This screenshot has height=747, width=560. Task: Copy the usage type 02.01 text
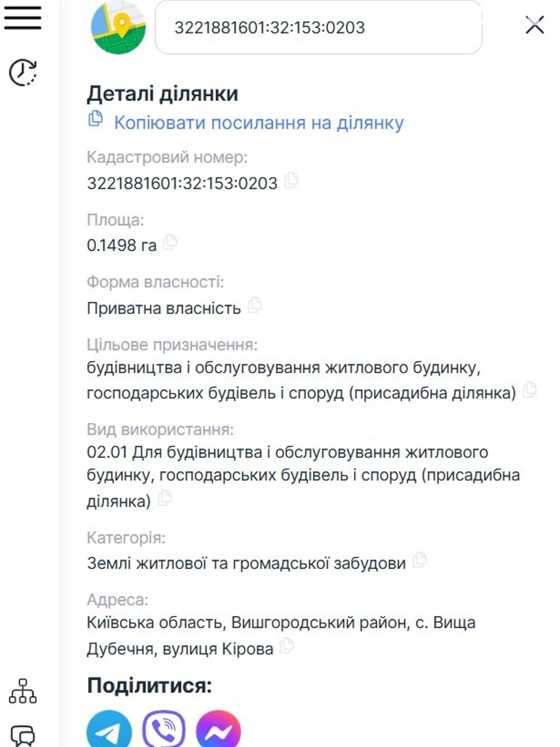click(165, 498)
